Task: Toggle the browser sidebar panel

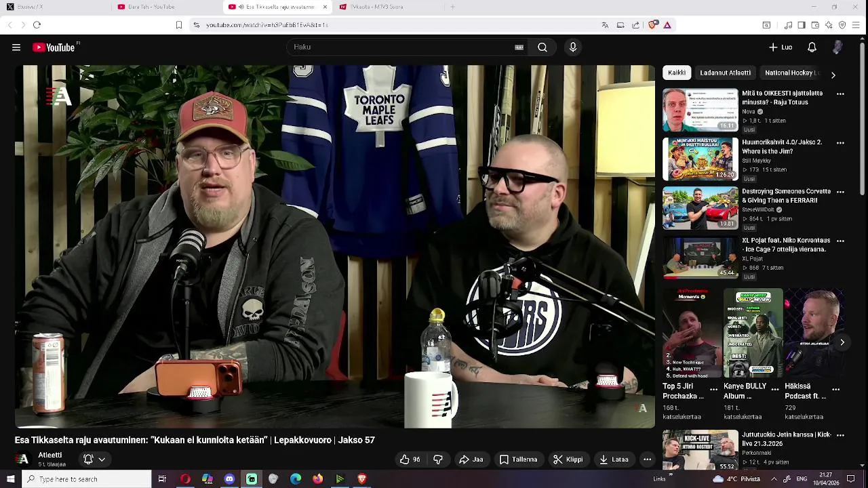Action: pos(802,25)
